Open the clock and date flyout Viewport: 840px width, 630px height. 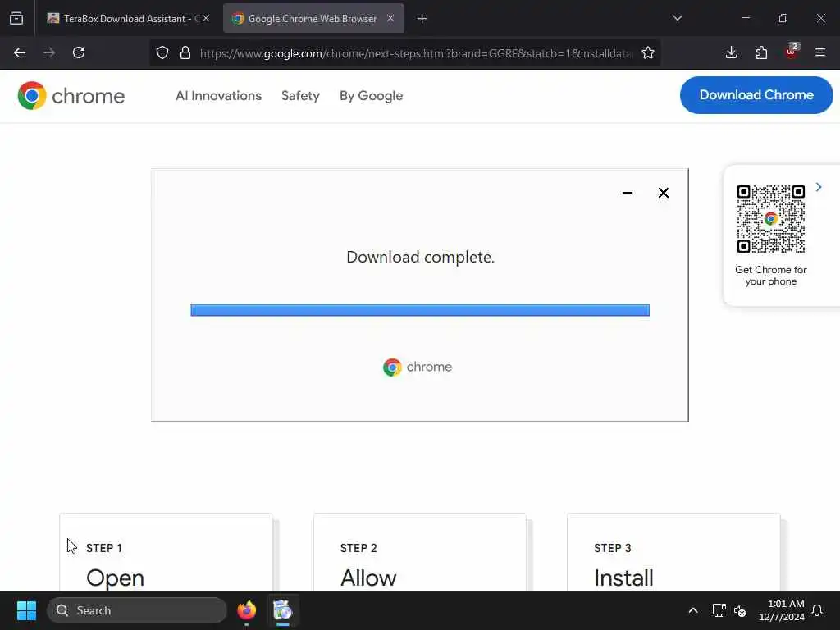click(x=782, y=610)
